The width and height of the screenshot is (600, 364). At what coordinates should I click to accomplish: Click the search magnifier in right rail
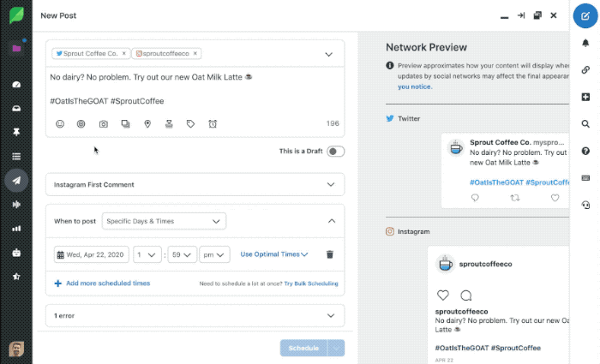[585, 124]
